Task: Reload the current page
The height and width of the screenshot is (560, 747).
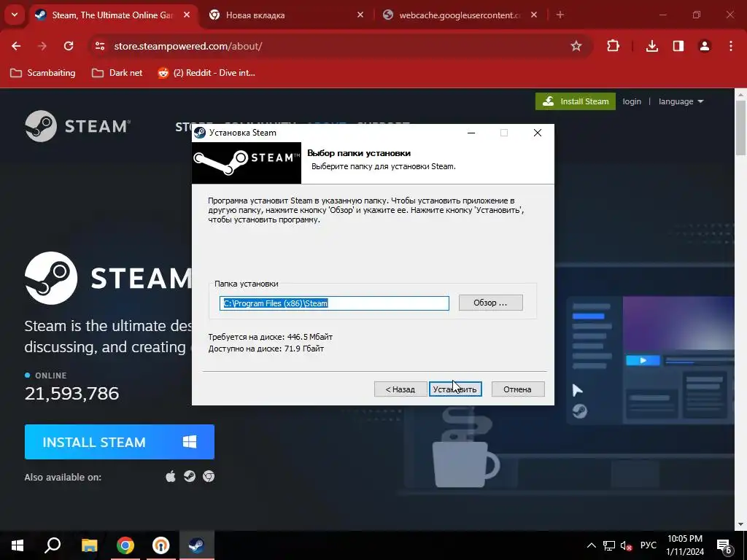Action: point(69,46)
